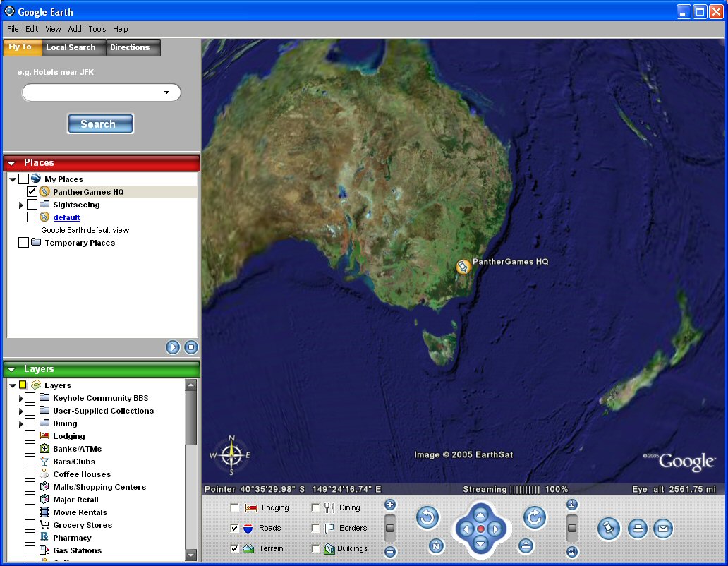Image resolution: width=728 pixels, height=566 pixels.
Task: Click the zoom out minus button
Action: pyautogui.click(x=390, y=552)
